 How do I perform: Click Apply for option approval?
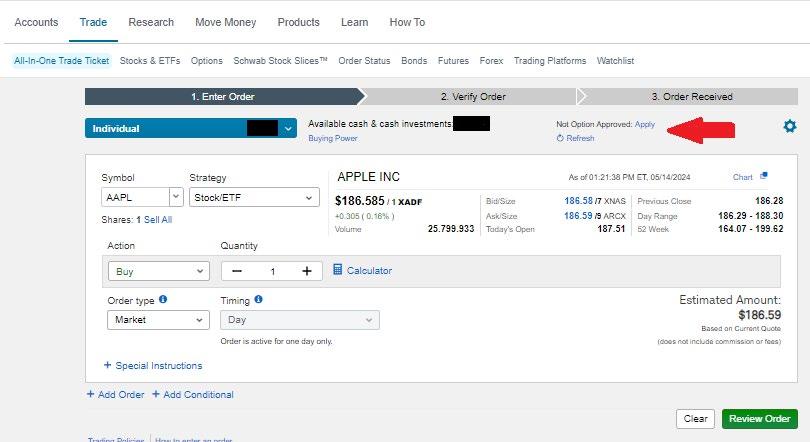645,124
